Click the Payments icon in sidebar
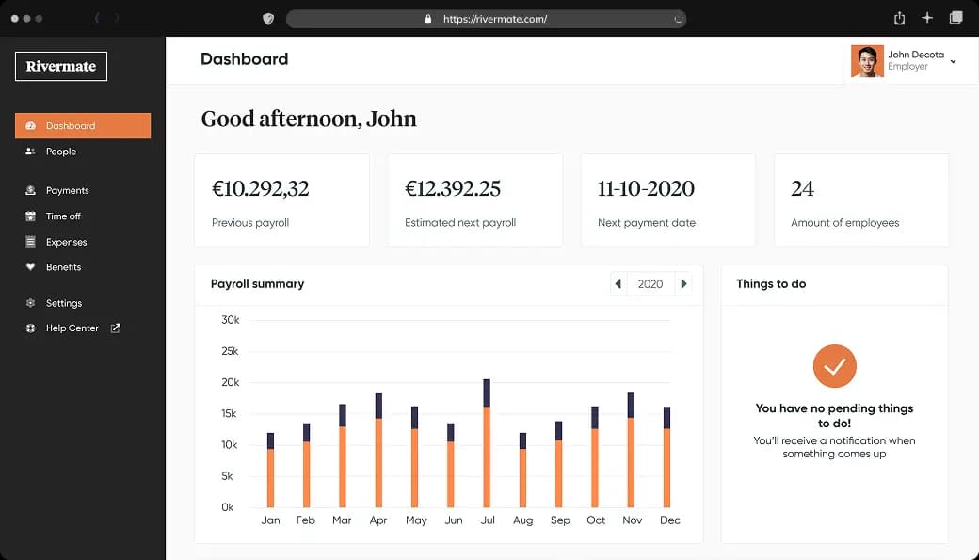Screen dimensions: 979x560 [31, 191]
